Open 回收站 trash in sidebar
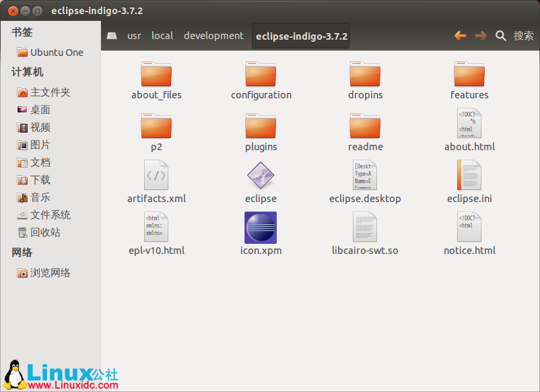540x392 pixels. (39, 232)
